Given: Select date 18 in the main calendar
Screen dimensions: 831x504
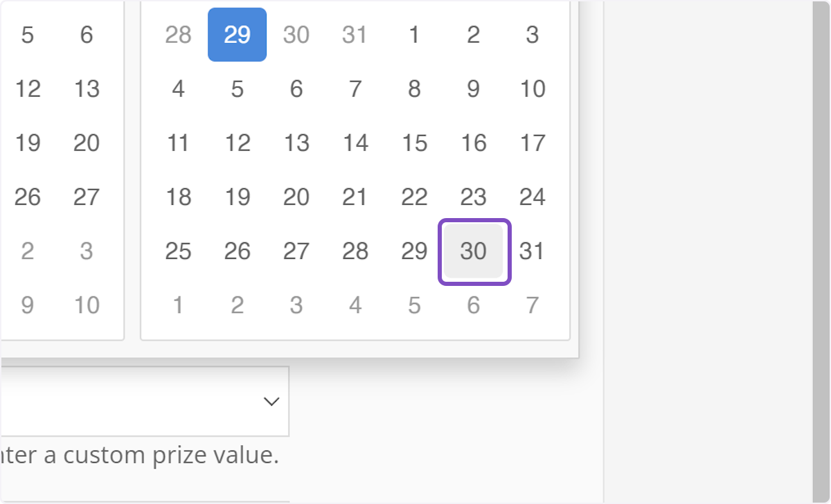Looking at the screenshot, I should [x=178, y=197].
